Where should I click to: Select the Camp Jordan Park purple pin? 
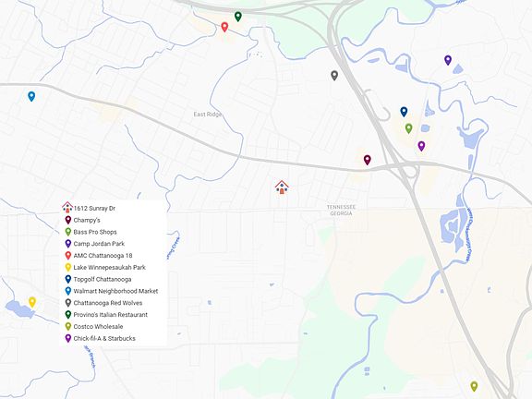click(x=448, y=60)
